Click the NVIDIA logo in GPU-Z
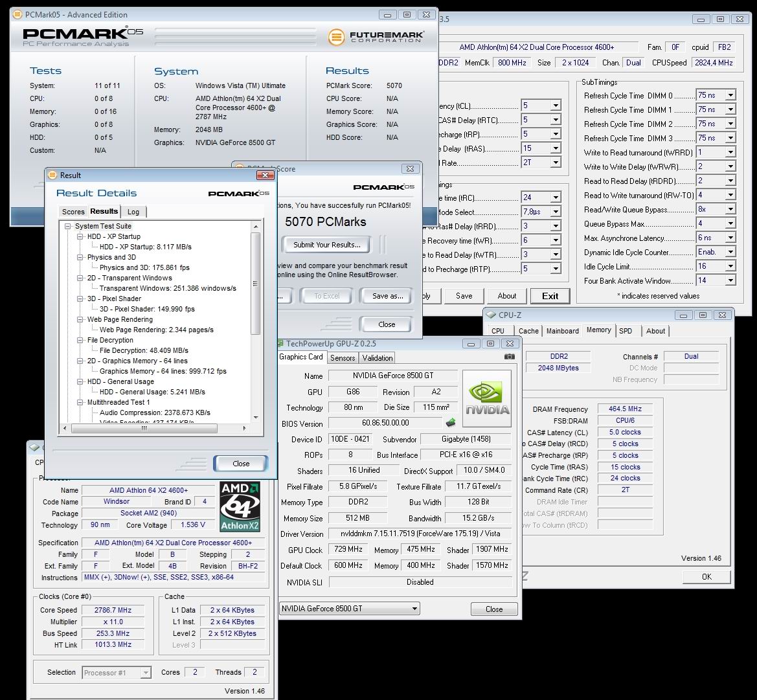 point(487,399)
